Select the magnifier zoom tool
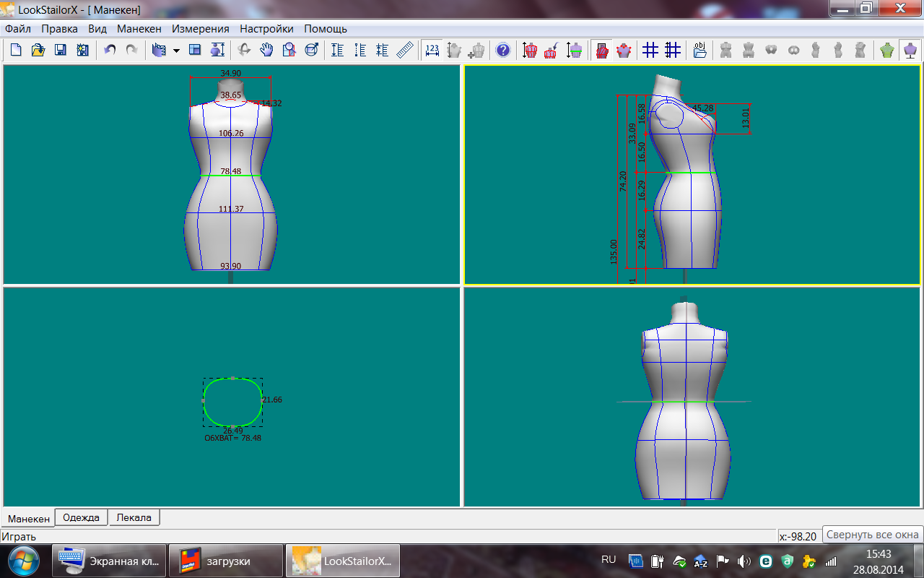 pos(289,50)
